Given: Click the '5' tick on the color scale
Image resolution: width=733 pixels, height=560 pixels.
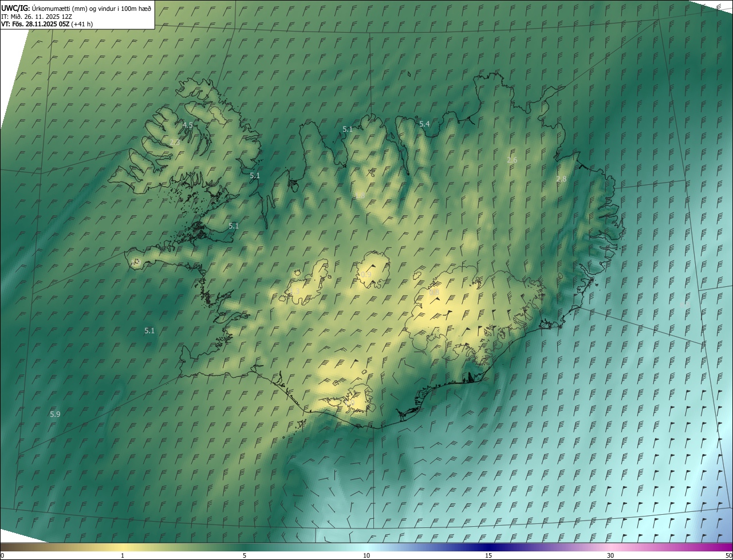Looking at the screenshot, I should tap(245, 555).
